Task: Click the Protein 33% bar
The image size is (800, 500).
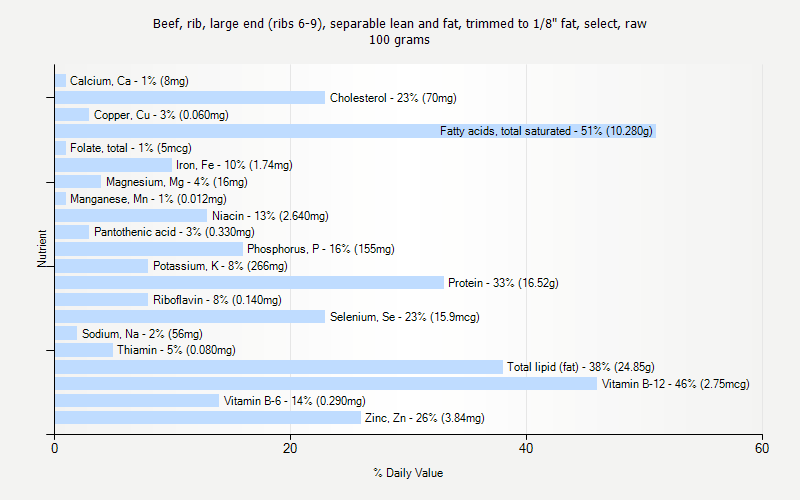Action: (x=248, y=283)
